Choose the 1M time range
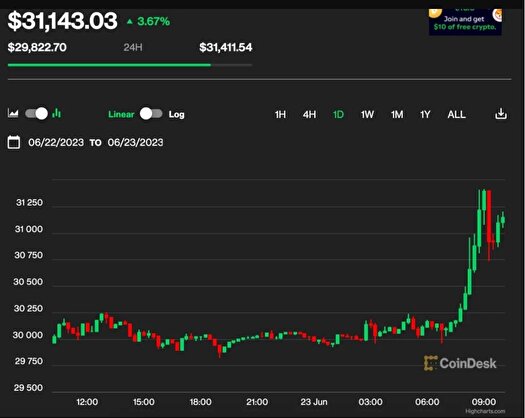 pos(397,115)
